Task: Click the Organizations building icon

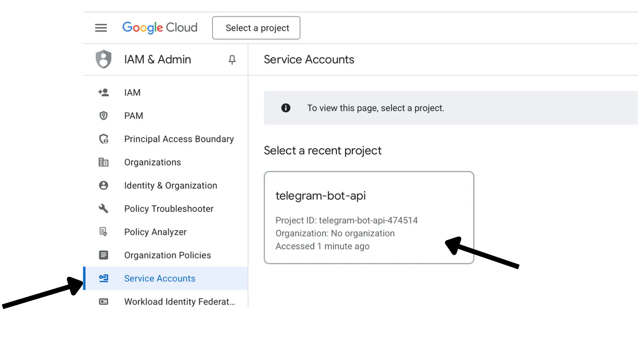Action: click(103, 162)
